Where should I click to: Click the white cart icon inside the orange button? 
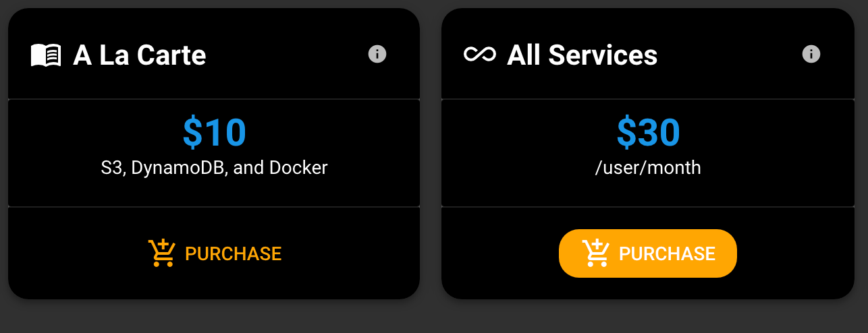[596, 253]
